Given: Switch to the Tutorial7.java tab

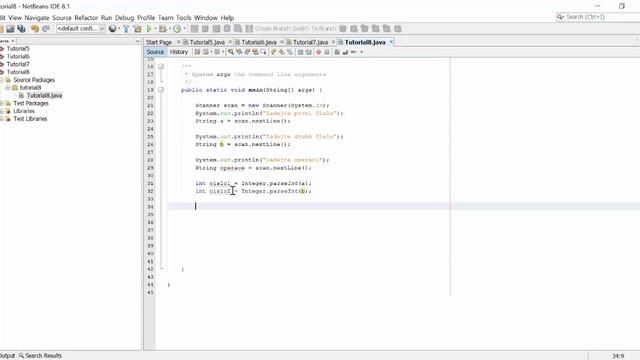Looking at the screenshot, I should (310, 42).
